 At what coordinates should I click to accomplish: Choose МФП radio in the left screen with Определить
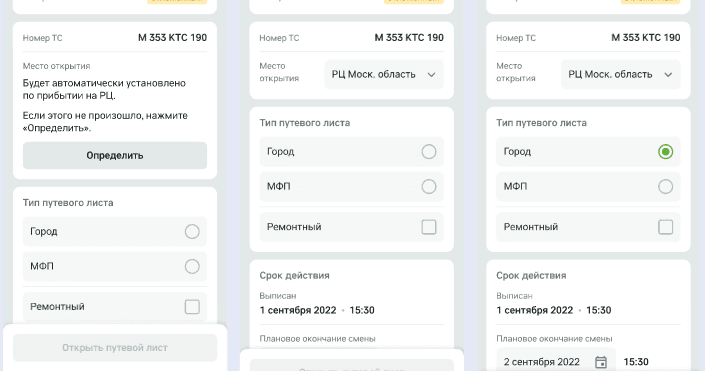coord(192,266)
